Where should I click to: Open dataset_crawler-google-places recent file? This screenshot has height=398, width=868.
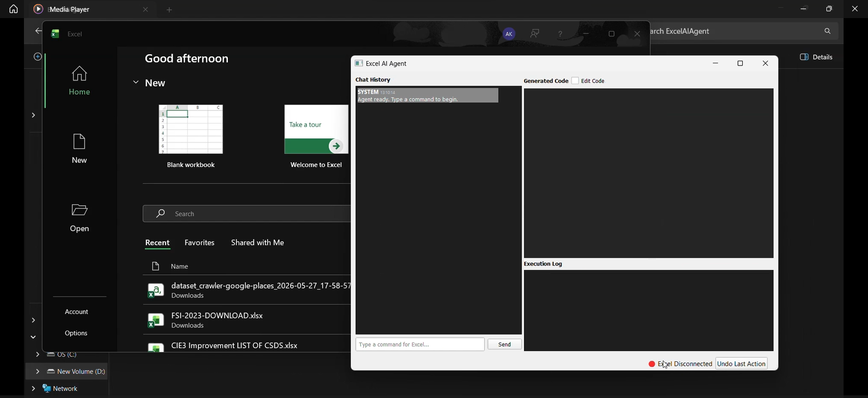pos(247,290)
